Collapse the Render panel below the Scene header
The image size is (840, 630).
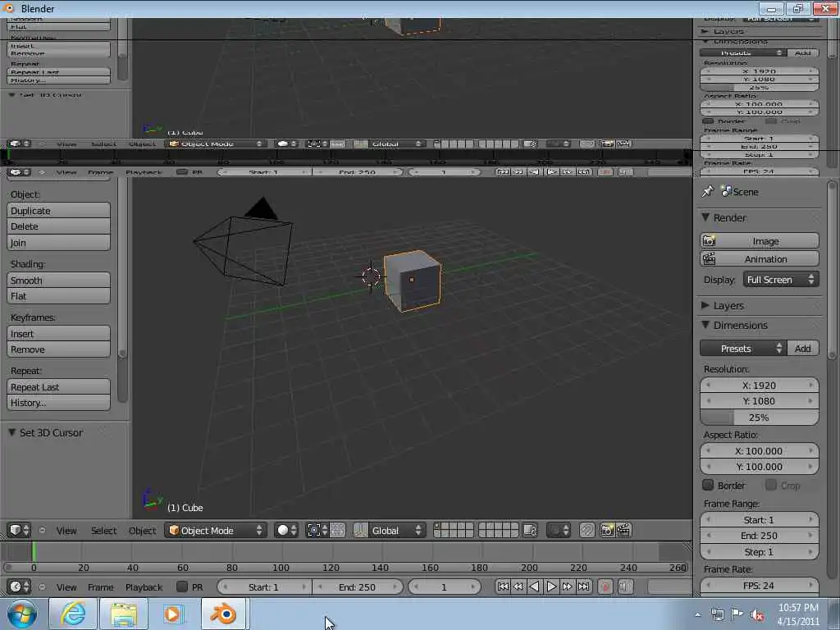click(705, 217)
